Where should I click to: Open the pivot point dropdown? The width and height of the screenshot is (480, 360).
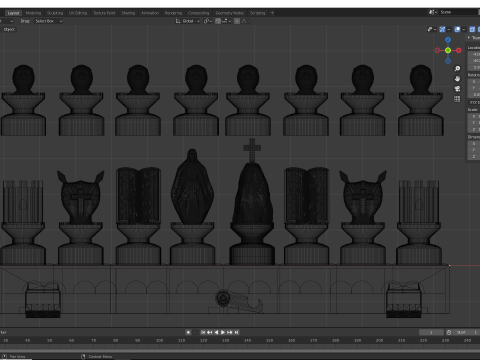pos(208,21)
